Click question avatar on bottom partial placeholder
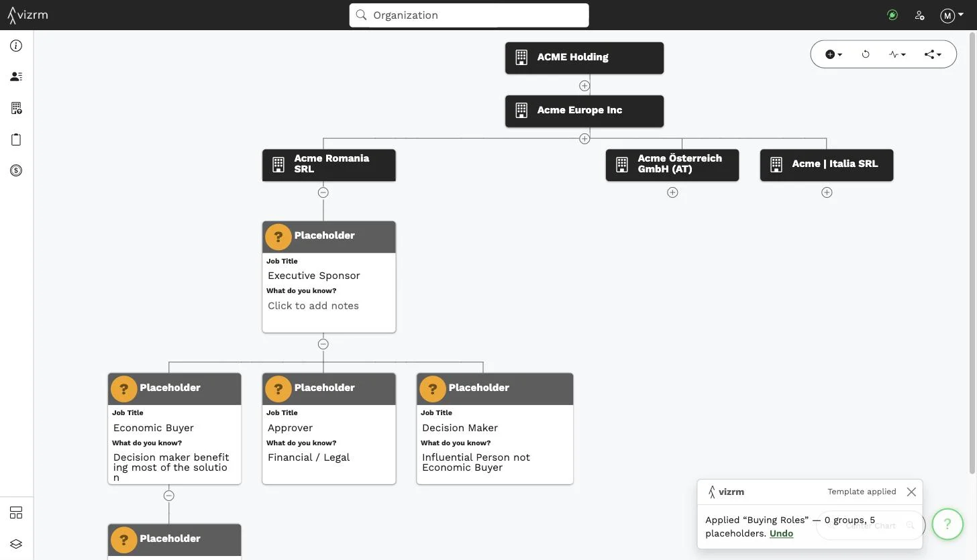The image size is (977, 560). coord(123,539)
